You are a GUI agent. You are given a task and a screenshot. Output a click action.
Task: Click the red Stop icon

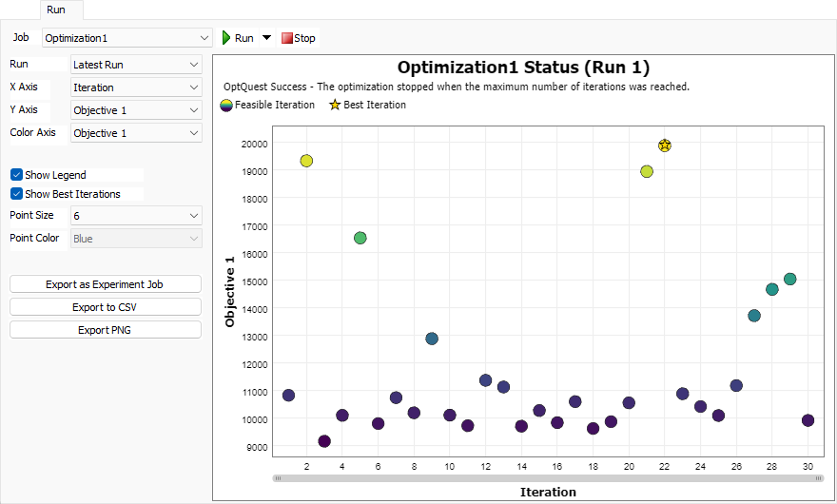[287, 38]
